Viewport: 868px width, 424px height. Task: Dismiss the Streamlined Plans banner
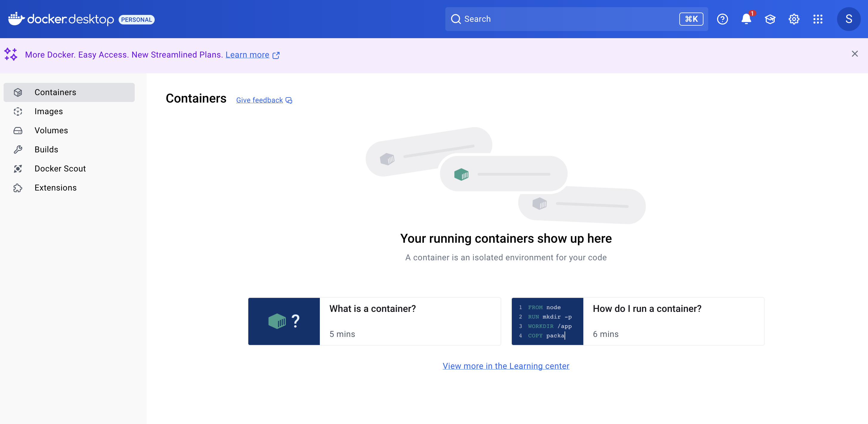pyautogui.click(x=855, y=54)
